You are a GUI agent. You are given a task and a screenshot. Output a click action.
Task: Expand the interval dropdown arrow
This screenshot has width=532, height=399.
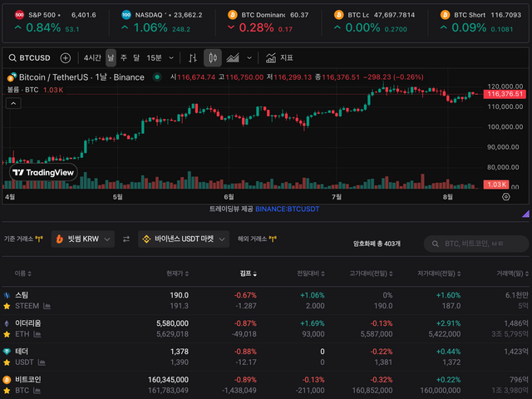[x=171, y=58]
